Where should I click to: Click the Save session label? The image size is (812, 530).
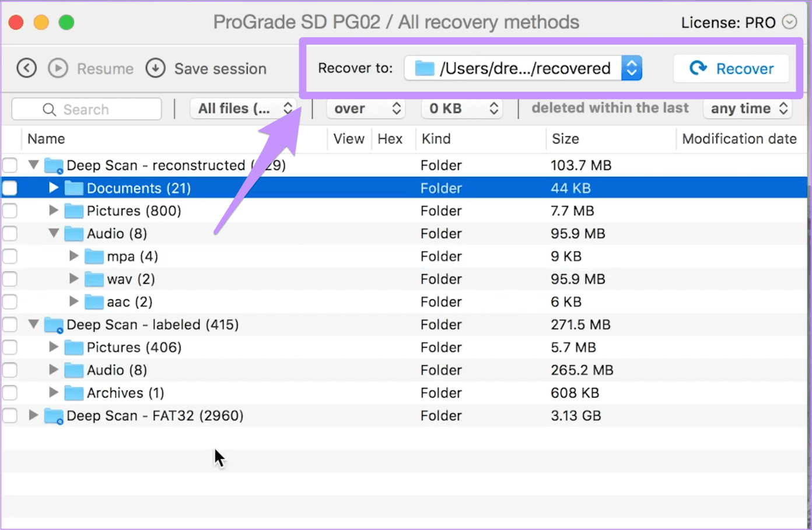coord(220,69)
